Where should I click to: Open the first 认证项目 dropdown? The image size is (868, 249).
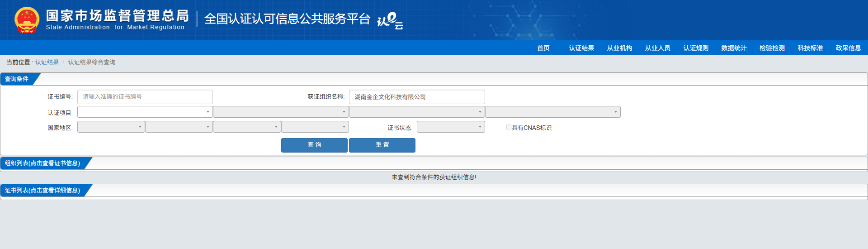click(145, 112)
